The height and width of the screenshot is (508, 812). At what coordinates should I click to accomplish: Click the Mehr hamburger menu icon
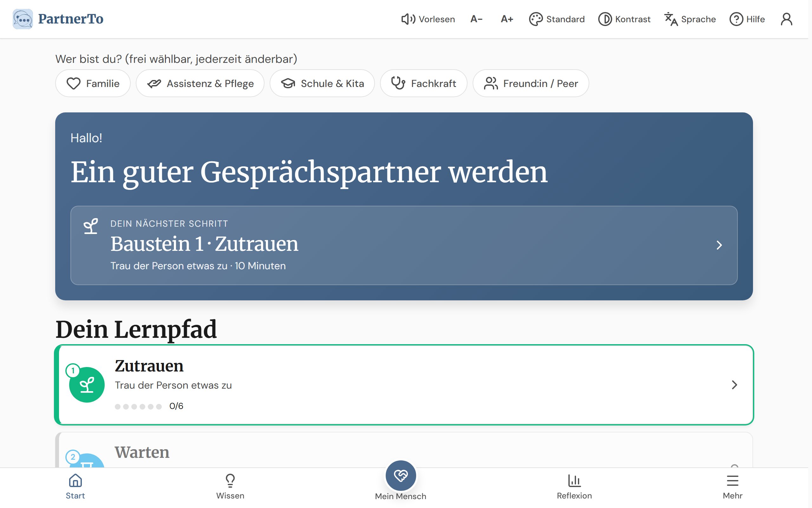tap(732, 480)
